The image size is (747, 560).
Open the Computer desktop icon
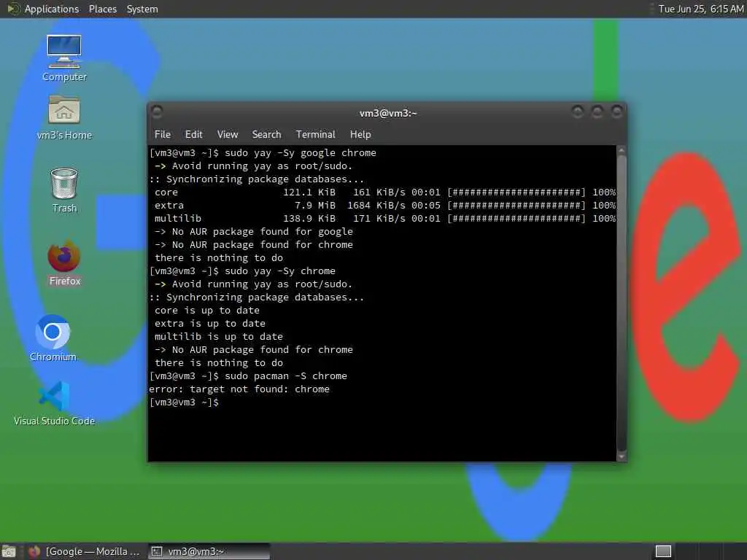[x=64, y=57]
